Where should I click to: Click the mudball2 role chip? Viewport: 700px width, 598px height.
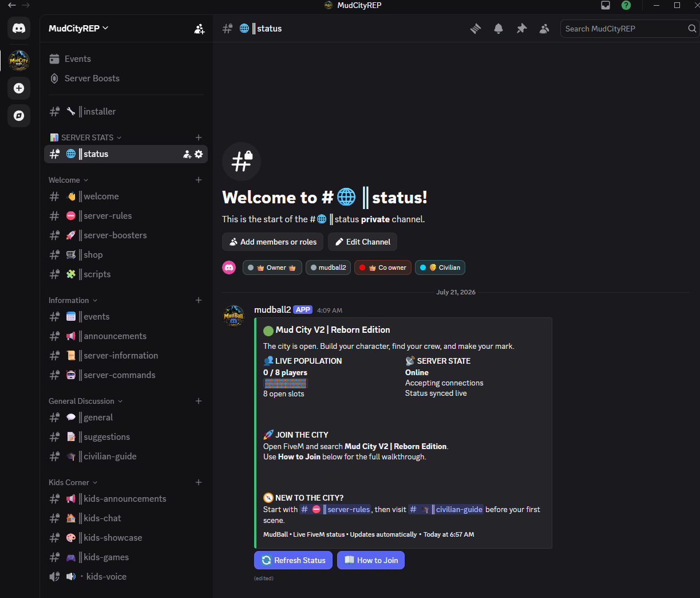329,267
